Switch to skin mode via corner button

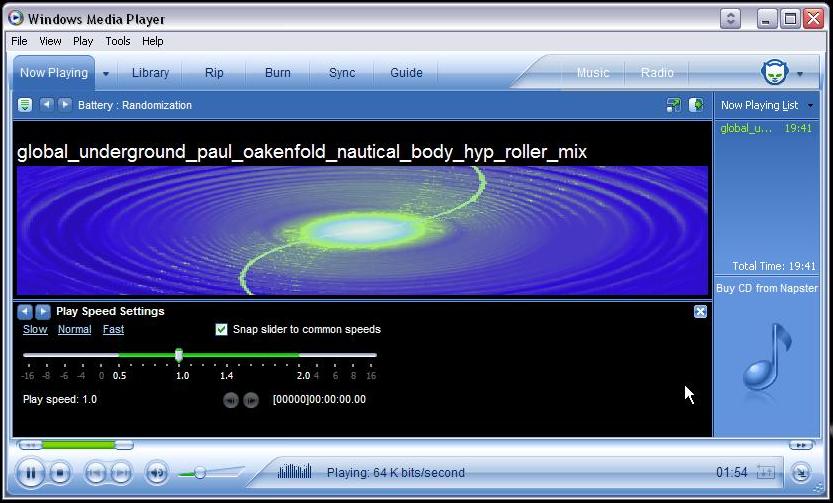[801, 473]
